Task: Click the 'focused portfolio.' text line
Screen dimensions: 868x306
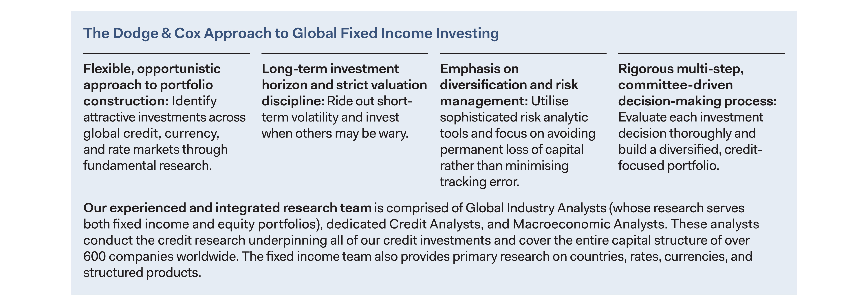Action: tap(669, 166)
